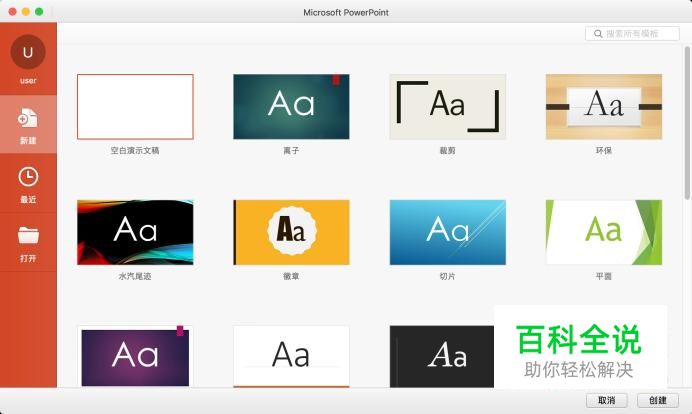The width and height of the screenshot is (692, 414).
Task: Select the 新建 (New) sidebar icon
Action: pyautogui.click(x=28, y=118)
